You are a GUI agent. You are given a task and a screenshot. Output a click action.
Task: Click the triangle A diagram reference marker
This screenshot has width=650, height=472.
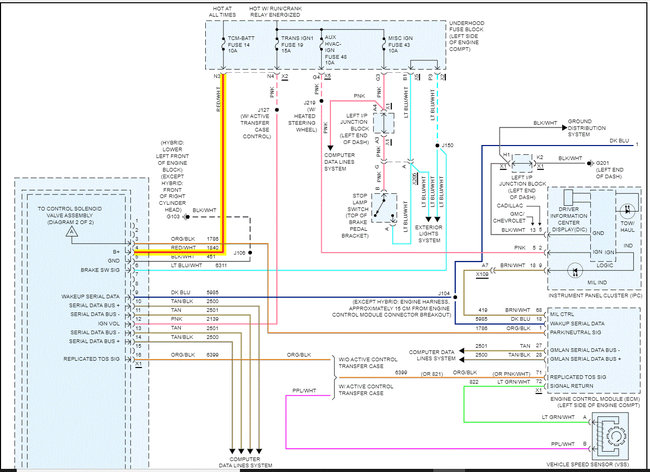point(72,232)
